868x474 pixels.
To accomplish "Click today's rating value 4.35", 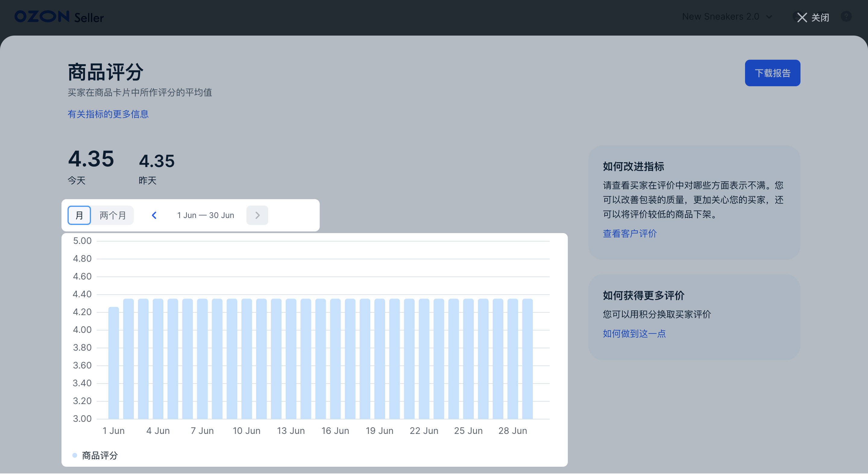I will tap(91, 159).
